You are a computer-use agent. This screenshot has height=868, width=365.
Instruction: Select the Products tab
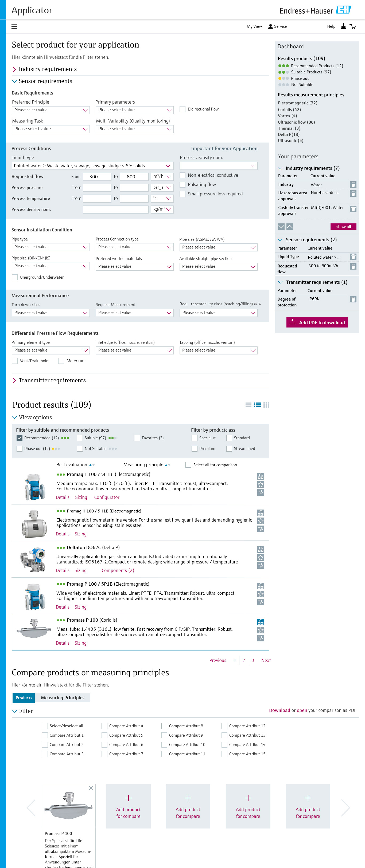click(x=24, y=698)
